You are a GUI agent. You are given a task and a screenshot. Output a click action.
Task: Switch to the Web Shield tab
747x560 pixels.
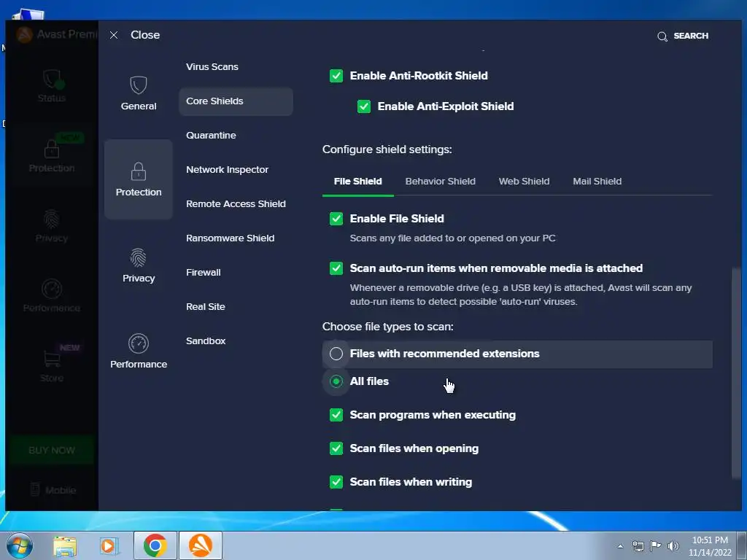tap(524, 182)
